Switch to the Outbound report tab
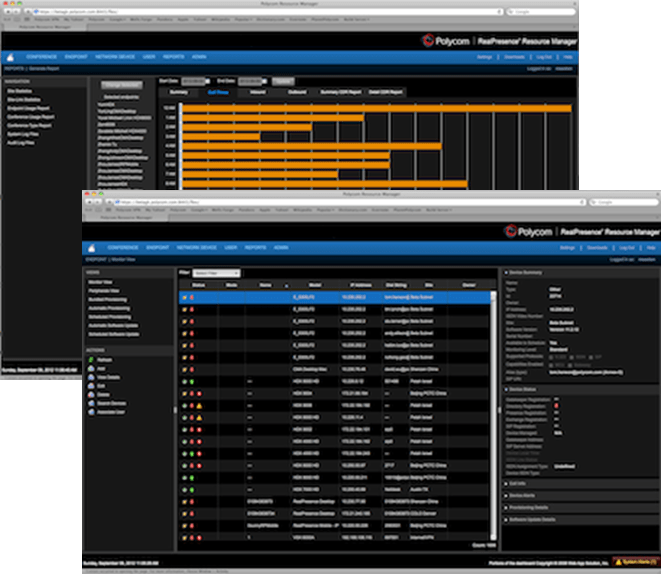661x574 pixels. click(297, 92)
